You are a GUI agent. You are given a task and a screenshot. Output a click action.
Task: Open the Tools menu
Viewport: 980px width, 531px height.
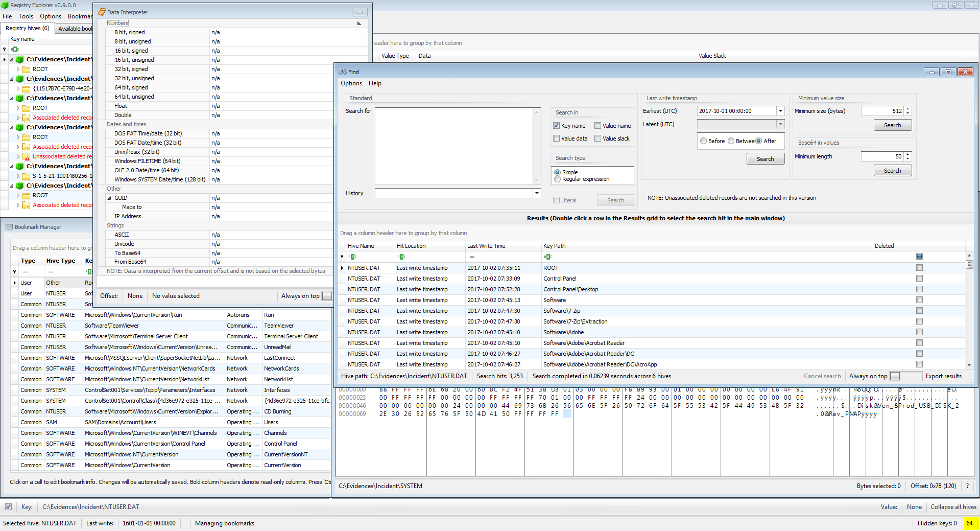pos(26,16)
